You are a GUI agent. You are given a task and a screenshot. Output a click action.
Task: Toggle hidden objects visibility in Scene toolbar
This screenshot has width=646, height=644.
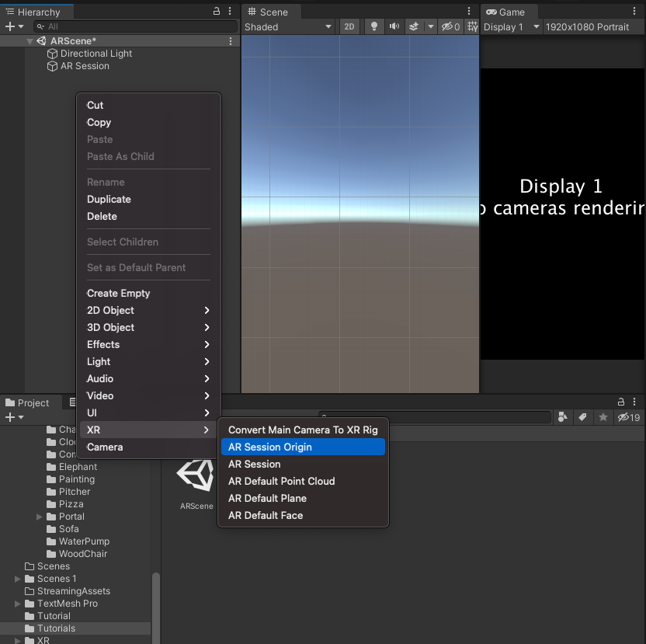450,26
